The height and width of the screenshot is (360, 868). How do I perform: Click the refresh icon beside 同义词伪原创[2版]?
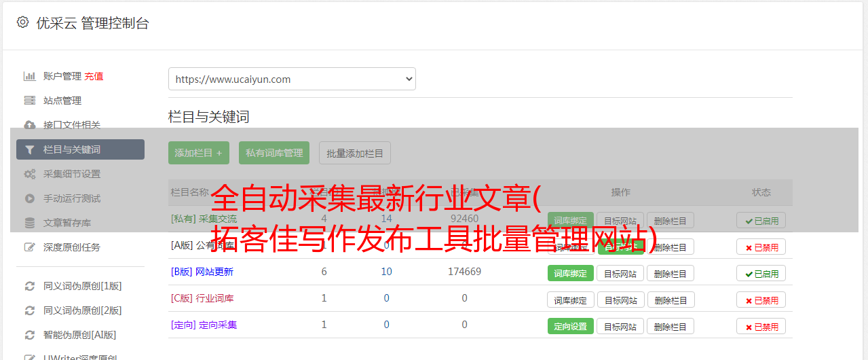coord(29,310)
